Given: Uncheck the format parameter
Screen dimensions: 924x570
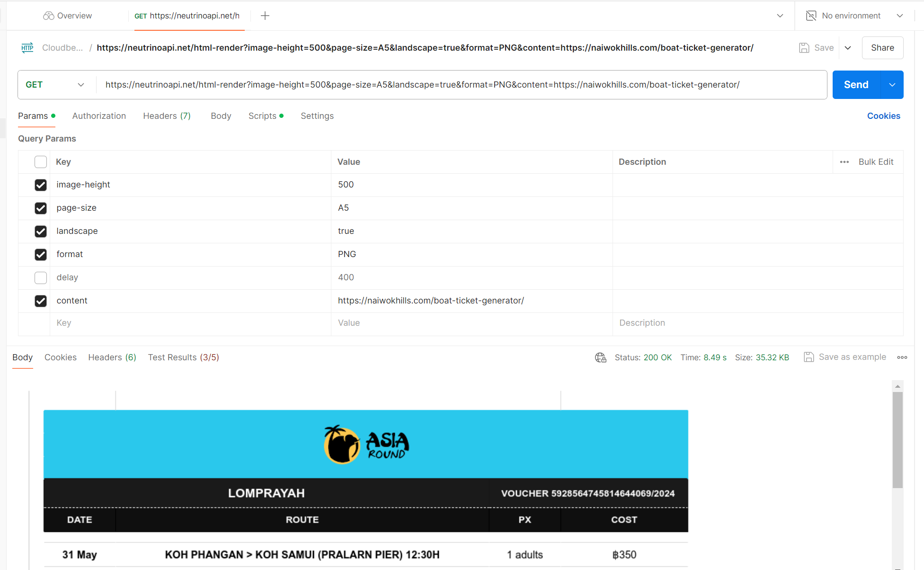Looking at the screenshot, I should [x=41, y=255].
